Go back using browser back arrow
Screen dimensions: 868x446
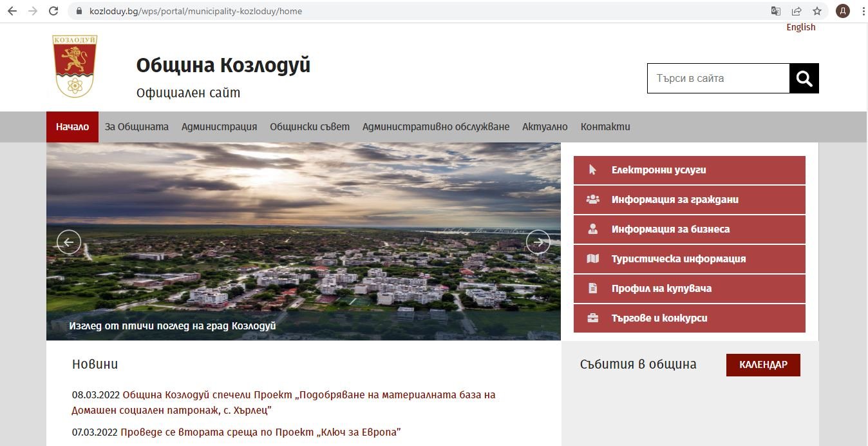[x=12, y=11]
